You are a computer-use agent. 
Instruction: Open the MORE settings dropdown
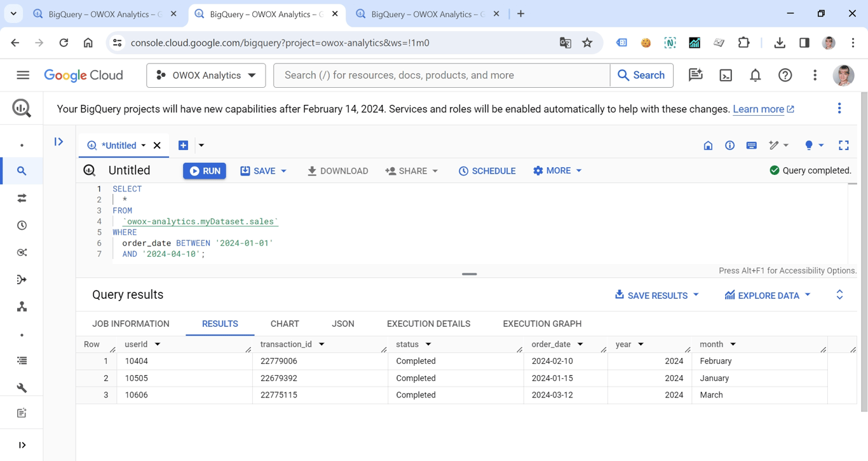557,170
